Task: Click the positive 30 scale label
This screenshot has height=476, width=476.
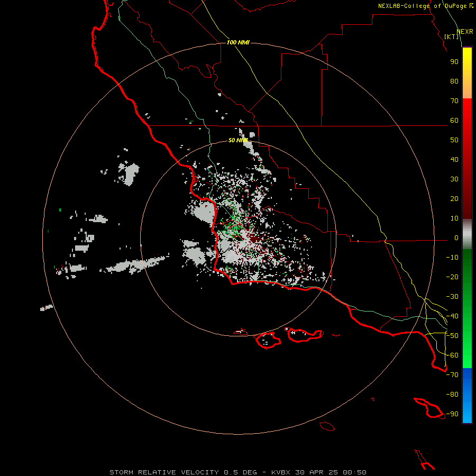Action: tap(454, 179)
